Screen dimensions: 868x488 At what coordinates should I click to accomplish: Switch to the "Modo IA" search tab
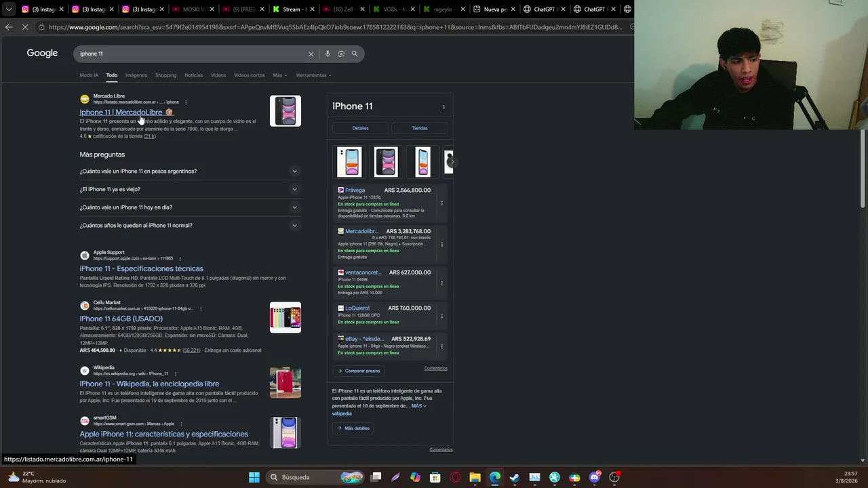[89, 75]
